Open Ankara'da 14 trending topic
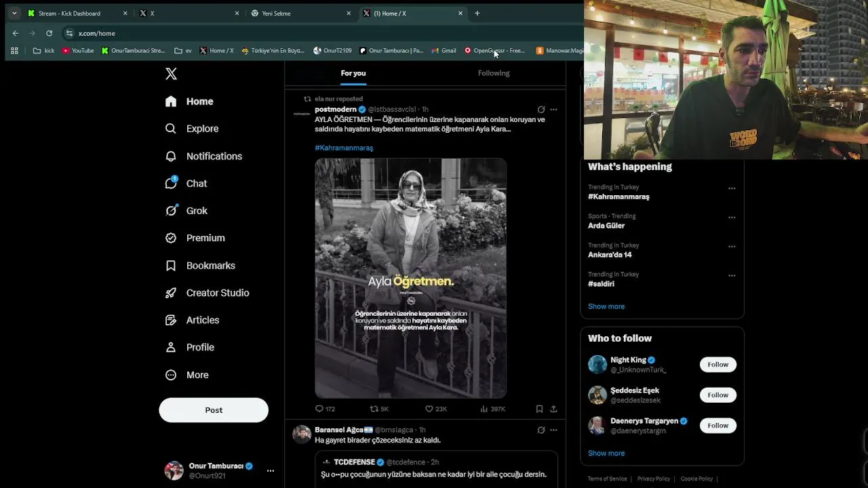The height and width of the screenshot is (488, 868). click(x=610, y=255)
